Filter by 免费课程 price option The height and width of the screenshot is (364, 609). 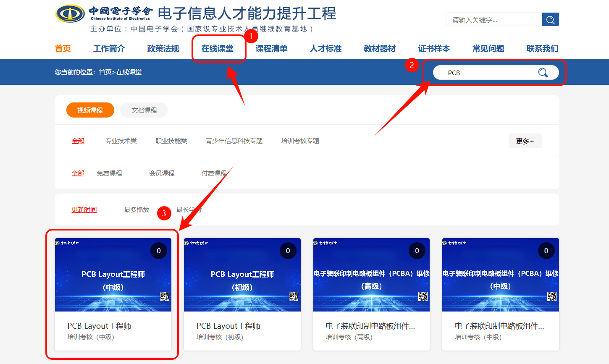[109, 173]
